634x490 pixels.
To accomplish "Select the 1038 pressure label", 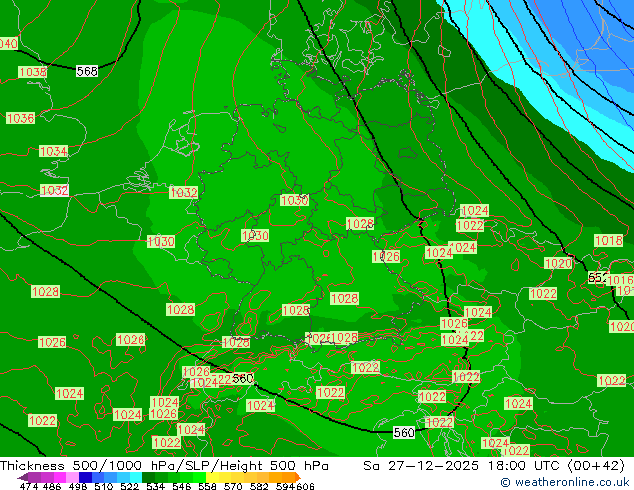I will tap(33, 72).
